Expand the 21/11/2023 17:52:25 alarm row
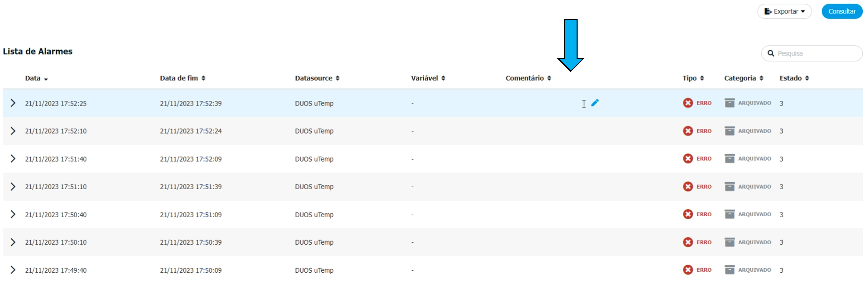Image resolution: width=868 pixels, height=283 pixels. tap(13, 103)
